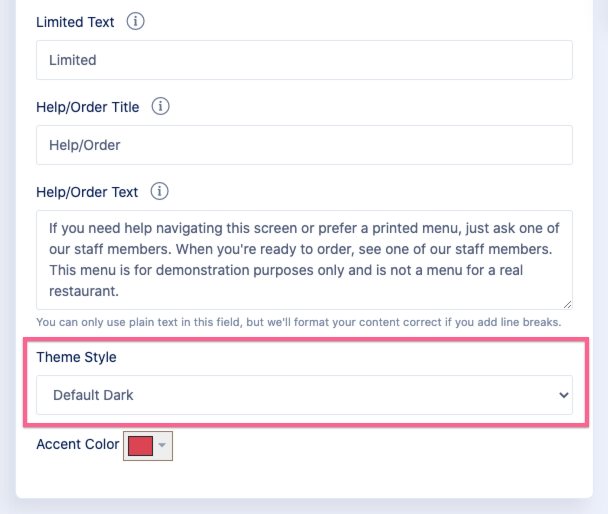Viewport: 608px width, 514px height.
Task: Place cursor after "Limited" in first field
Action: click(98, 60)
